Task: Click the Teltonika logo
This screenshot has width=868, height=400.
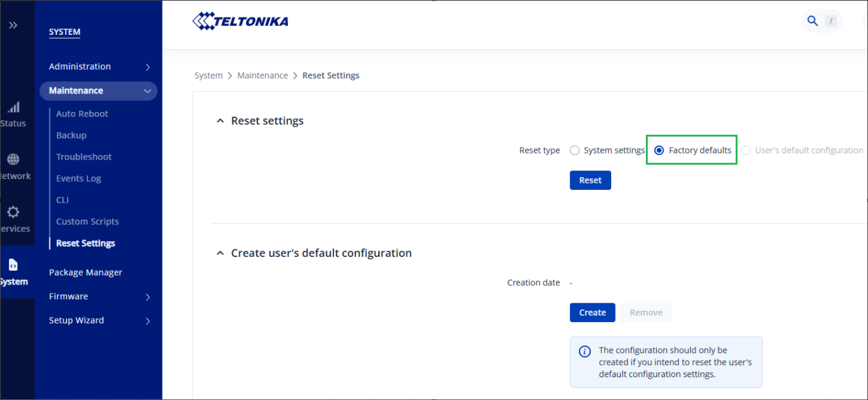Action: pos(240,22)
